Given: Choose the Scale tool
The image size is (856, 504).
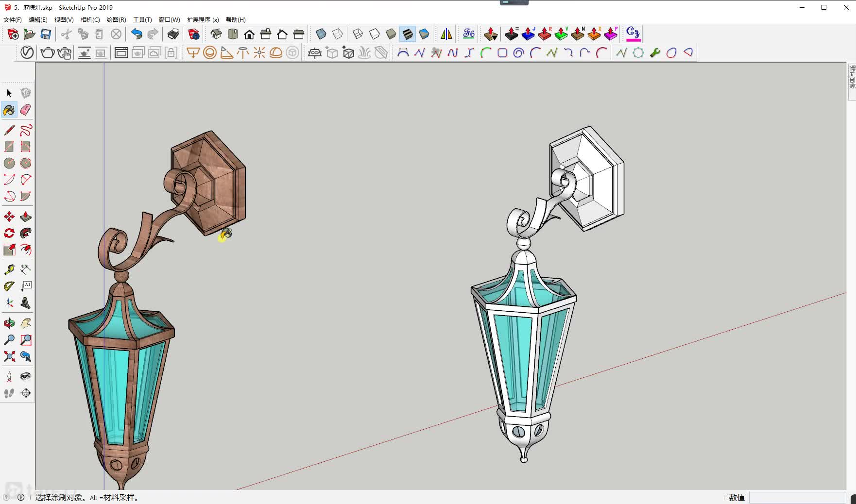Looking at the screenshot, I should point(9,250).
